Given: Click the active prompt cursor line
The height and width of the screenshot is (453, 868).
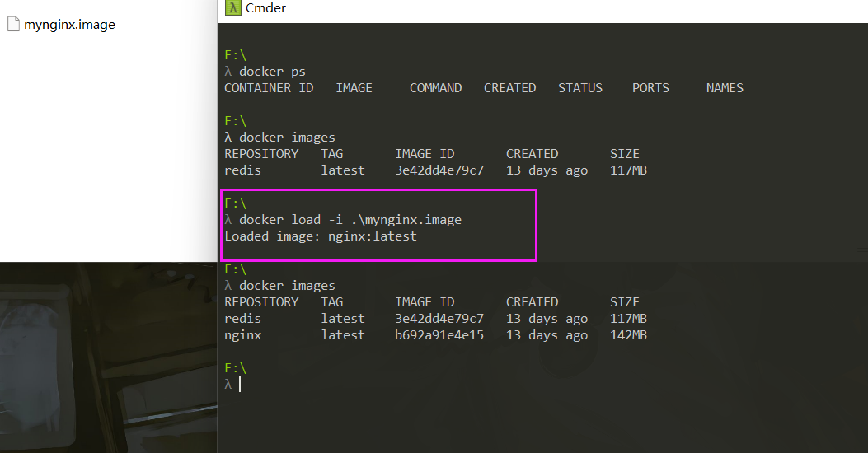Looking at the screenshot, I should coord(233,385).
